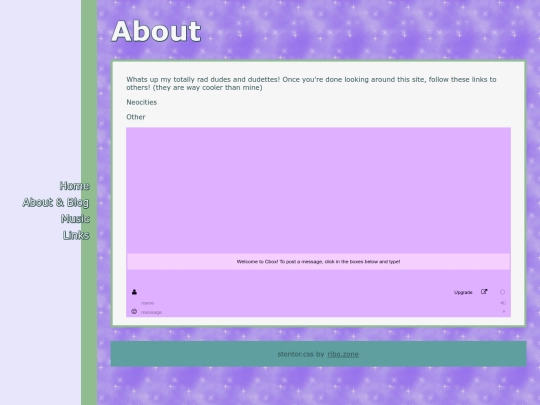The height and width of the screenshot is (405, 540).
Task: Go to the Home page
Action: (x=75, y=186)
